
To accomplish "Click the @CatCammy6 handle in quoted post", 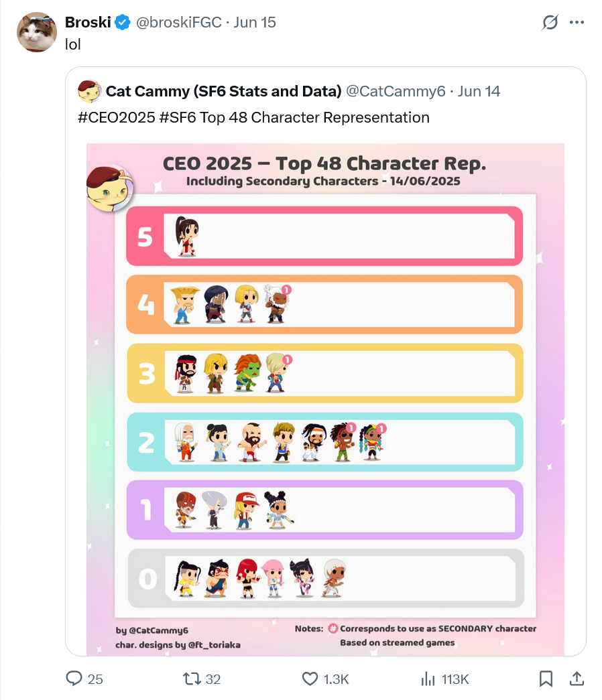I will click(396, 91).
